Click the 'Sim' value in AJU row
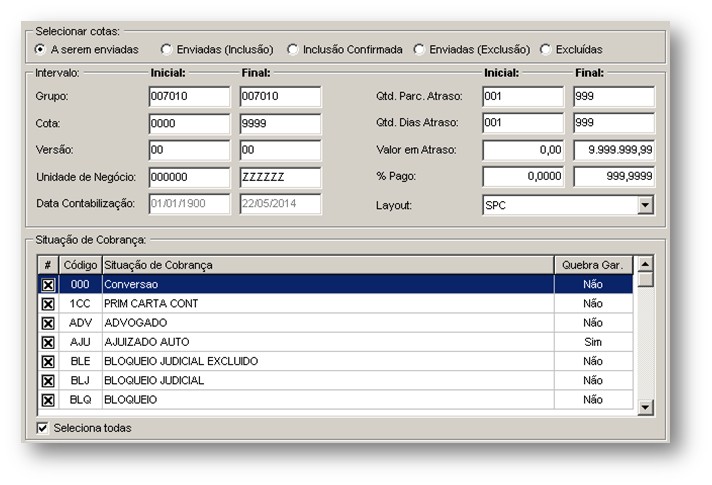Viewport: 712px width, 485px height. tap(593, 341)
